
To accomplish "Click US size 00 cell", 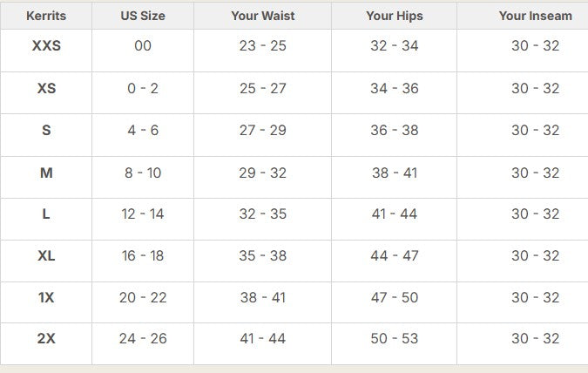I will point(143,46).
